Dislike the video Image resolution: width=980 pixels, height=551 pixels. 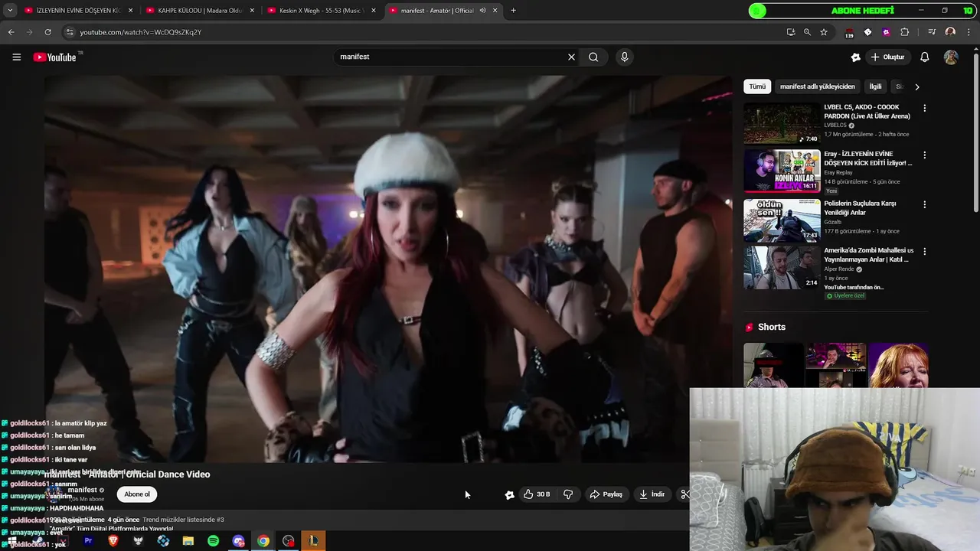point(568,494)
